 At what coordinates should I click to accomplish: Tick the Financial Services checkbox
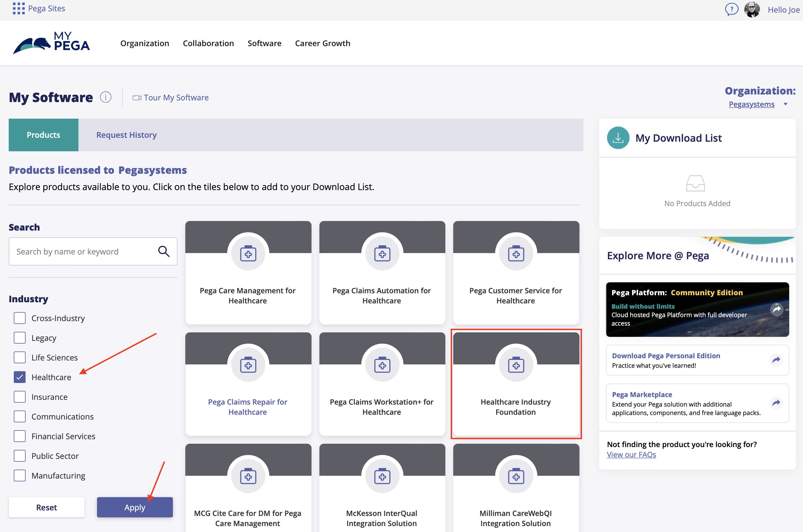click(20, 436)
